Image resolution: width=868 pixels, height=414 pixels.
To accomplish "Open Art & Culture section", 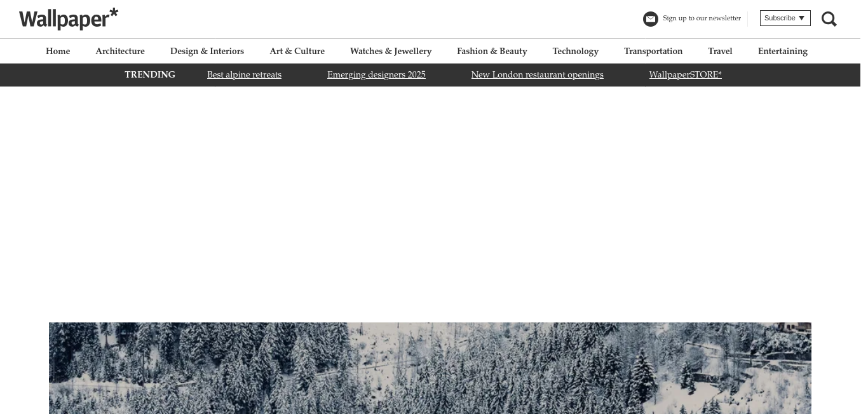I will (297, 51).
